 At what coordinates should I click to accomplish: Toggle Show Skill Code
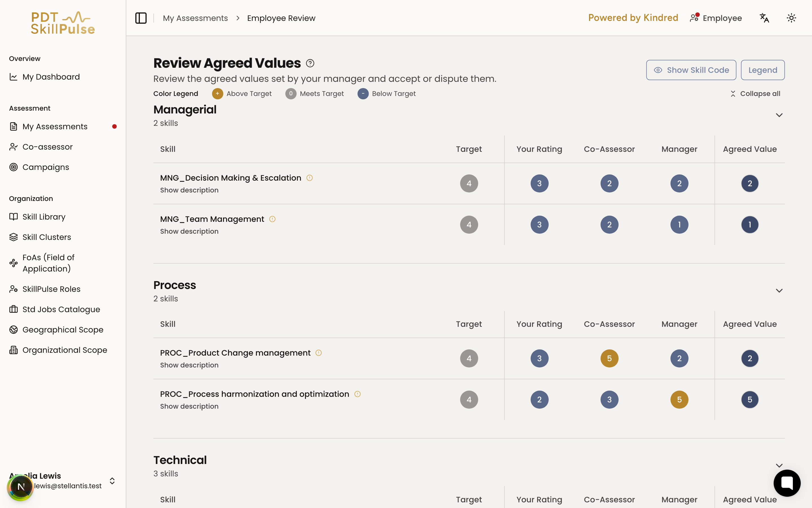pos(691,70)
